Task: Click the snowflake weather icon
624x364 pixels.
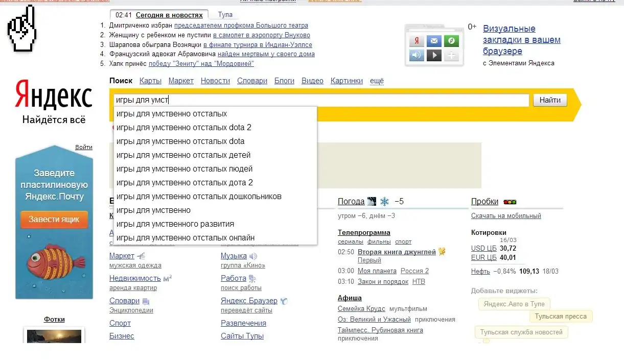Action: coord(384,202)
